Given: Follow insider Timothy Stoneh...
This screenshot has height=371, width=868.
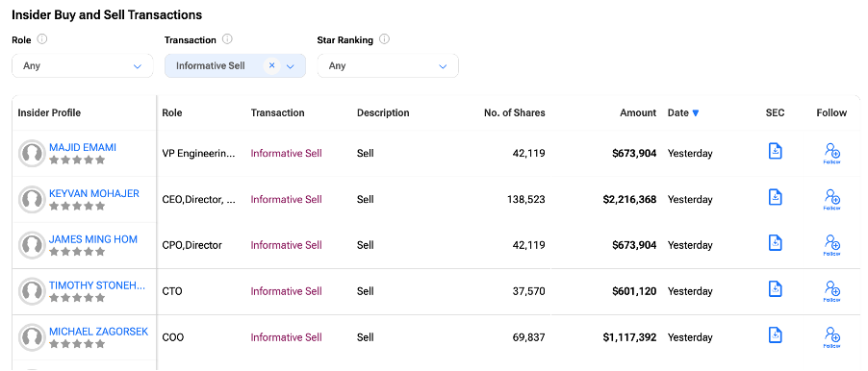Looking at the screenshot, I should 831,291.
